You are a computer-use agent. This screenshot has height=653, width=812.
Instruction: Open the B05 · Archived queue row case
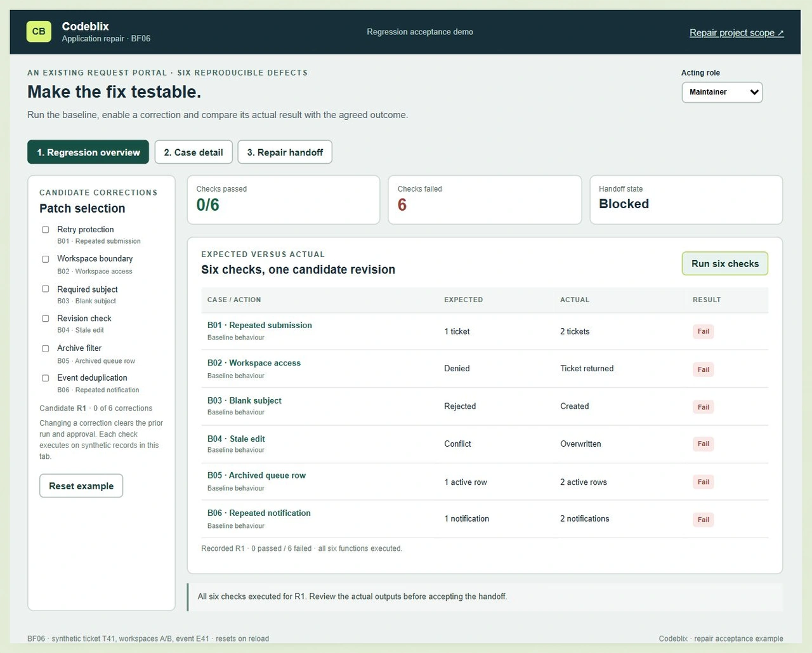(256, 475)
